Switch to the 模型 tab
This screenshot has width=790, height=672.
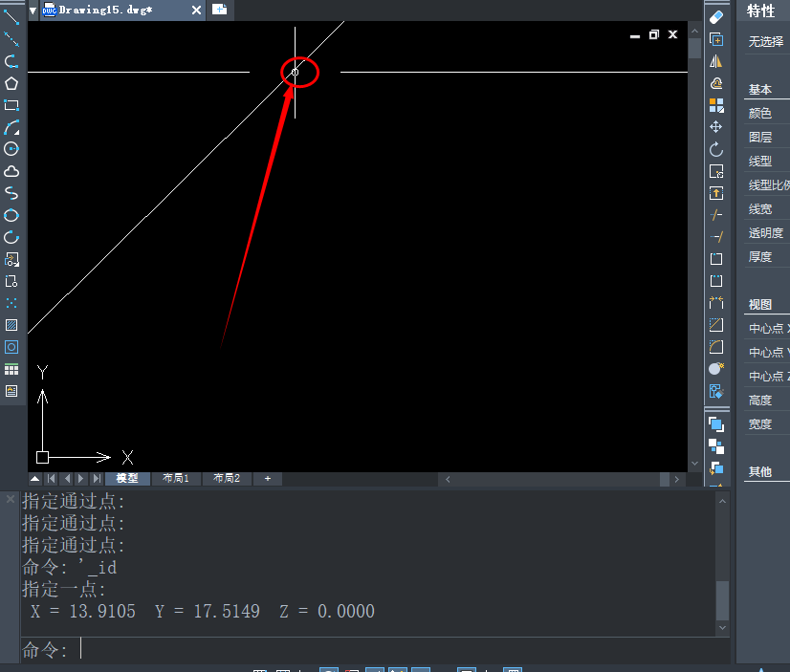pos(127,478)
